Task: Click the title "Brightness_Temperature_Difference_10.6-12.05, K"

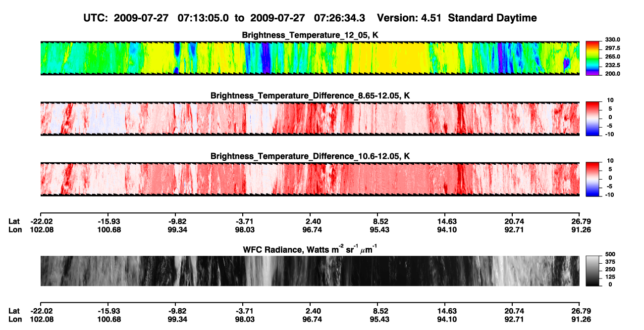Action: [310, 156]
